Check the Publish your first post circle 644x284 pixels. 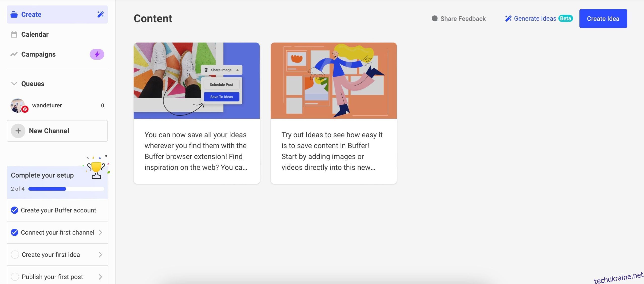15,276
